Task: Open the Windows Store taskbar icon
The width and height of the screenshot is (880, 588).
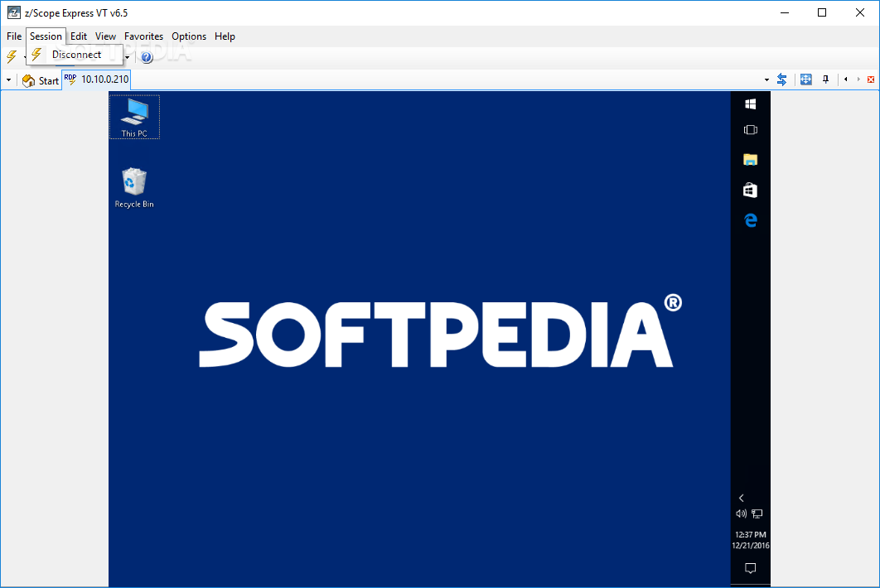Action: click(x=751, y=190)
